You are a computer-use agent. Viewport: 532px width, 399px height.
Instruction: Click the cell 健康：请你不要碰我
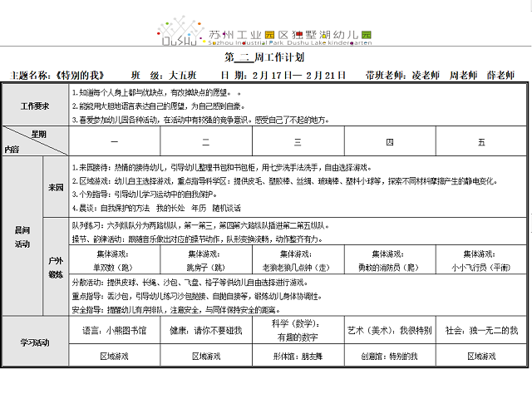point(206,330)
